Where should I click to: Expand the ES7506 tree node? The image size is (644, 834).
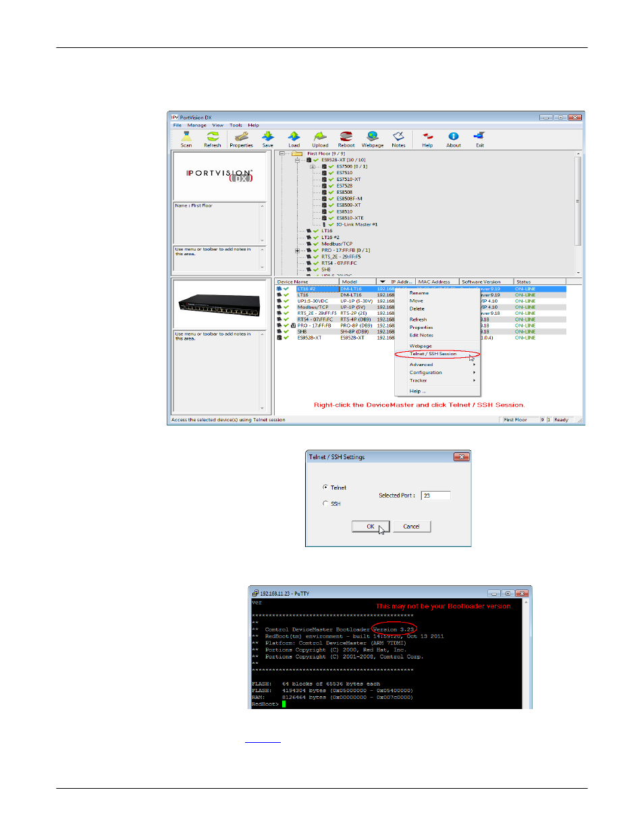[x=313, y=166]
